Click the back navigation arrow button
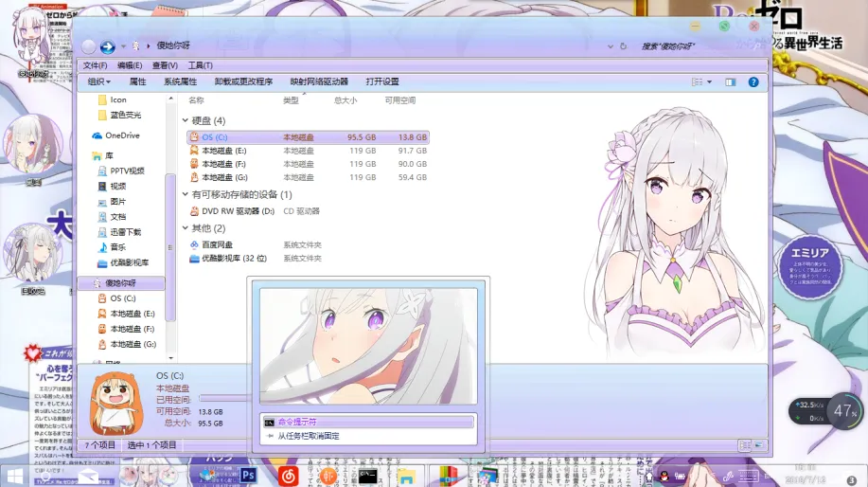 tap(89, 46)
